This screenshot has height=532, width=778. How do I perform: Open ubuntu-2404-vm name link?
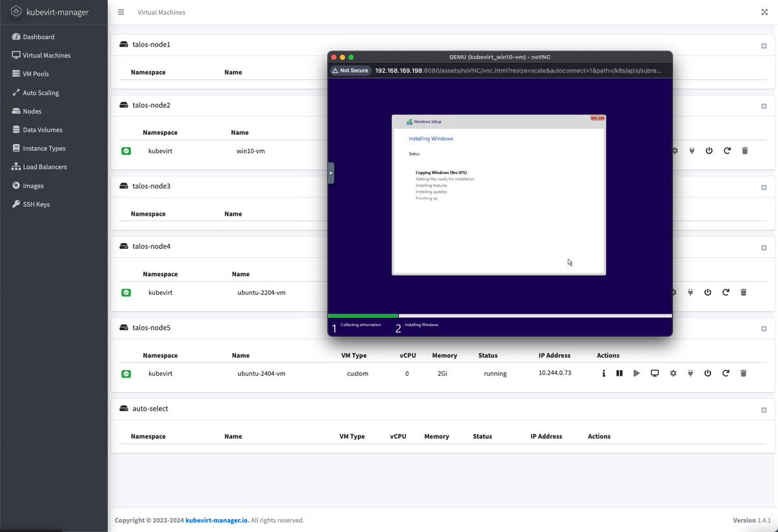pyautogui.click(x=261, y=374)
